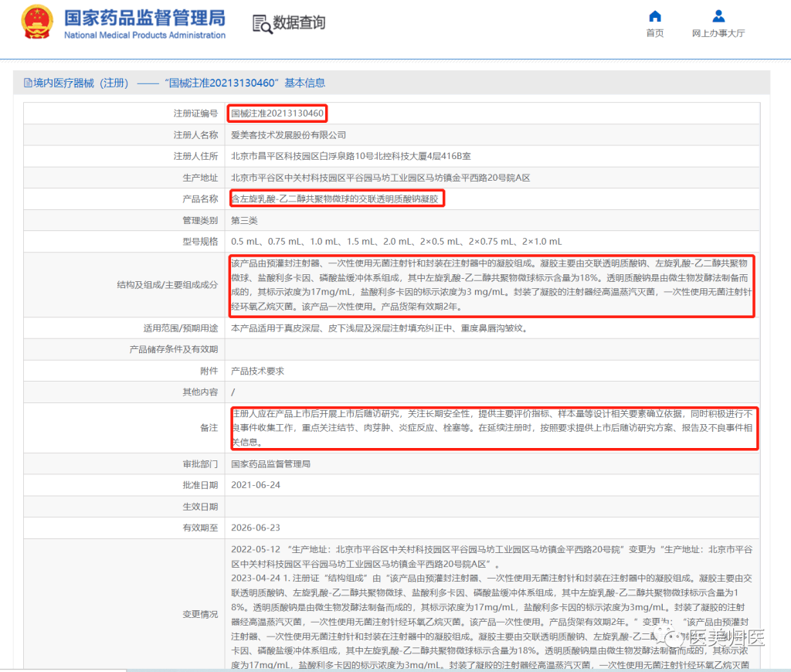Click the 首页 house icon

[x=655, y=16]
